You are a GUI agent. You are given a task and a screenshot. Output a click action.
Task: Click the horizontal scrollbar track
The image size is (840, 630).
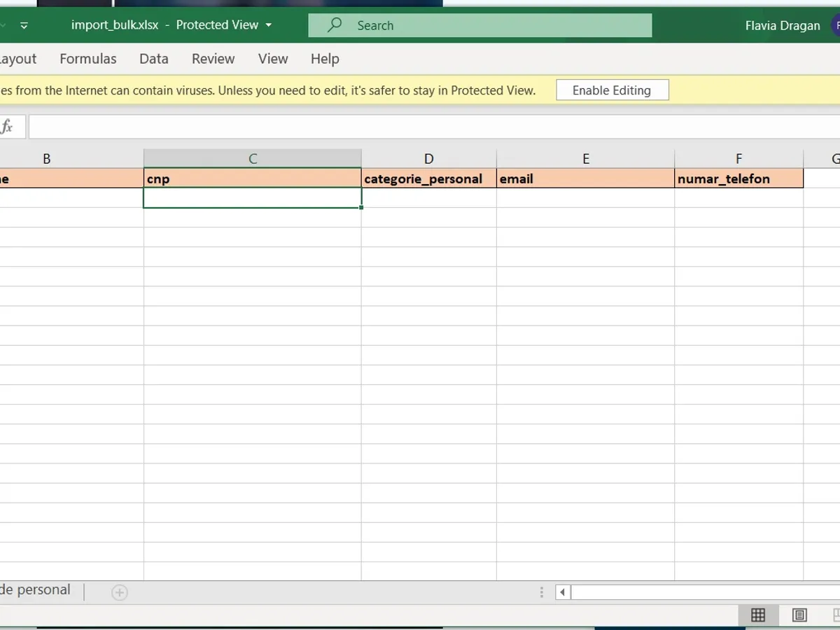pyautogui.click(x=700, y=593)
